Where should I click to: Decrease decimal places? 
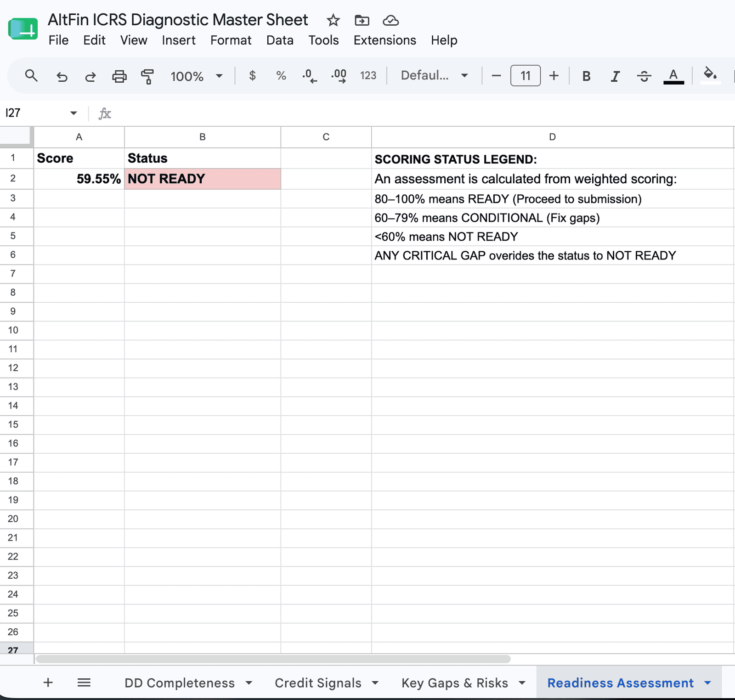(310, 76)
